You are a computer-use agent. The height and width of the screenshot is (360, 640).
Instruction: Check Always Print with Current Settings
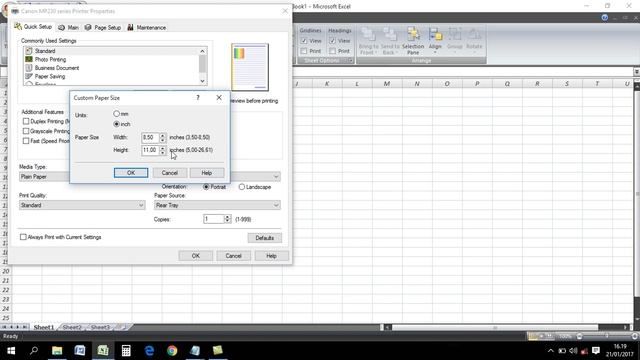point(23,237)
